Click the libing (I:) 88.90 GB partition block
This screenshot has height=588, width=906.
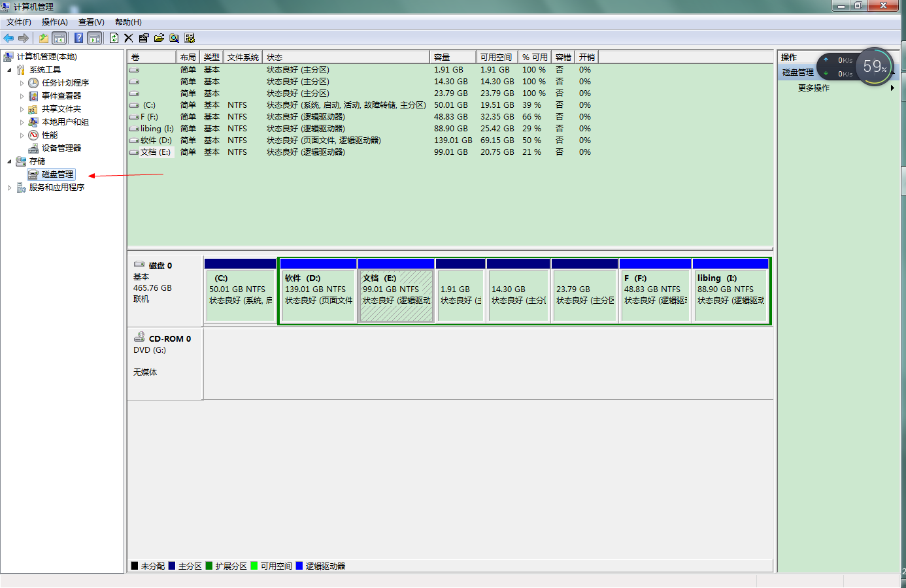[731, 291]
